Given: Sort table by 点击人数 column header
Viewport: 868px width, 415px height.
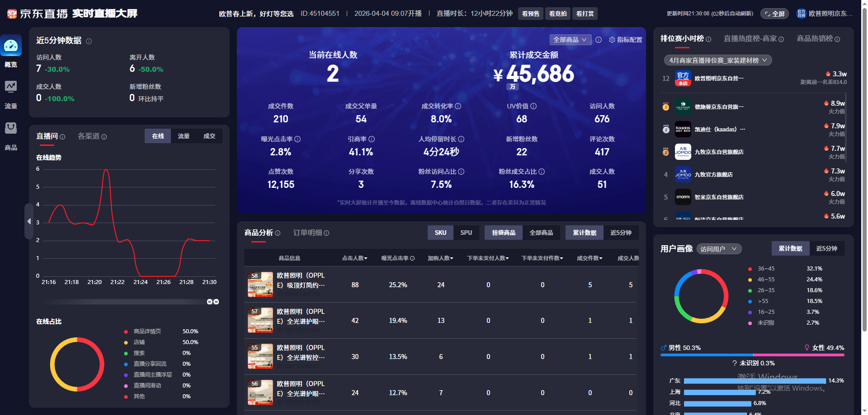Looking at the screenshot, I should coord(354,258).
